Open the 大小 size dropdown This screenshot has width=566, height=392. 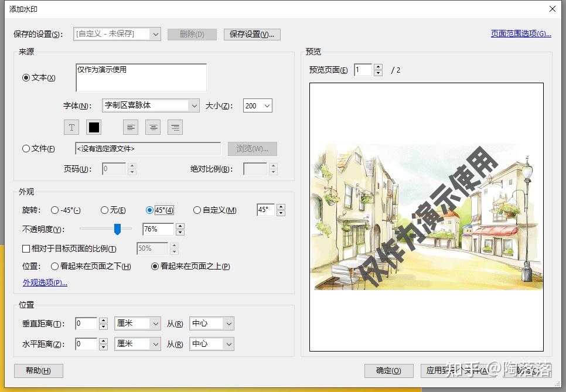(258, 105)
